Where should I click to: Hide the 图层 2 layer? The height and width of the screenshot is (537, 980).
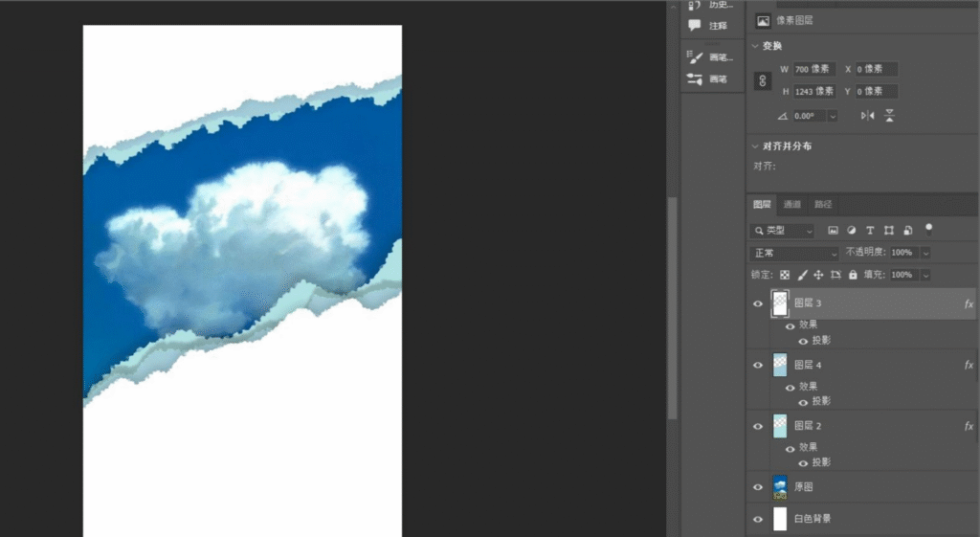[x=758, y=426]
